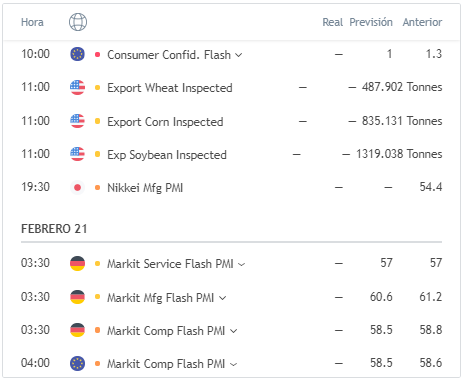Click US flag beside Export Corn Inspected
Viewport: 464px width, 381px height.
pyautogui.click(x=77, y=121)
